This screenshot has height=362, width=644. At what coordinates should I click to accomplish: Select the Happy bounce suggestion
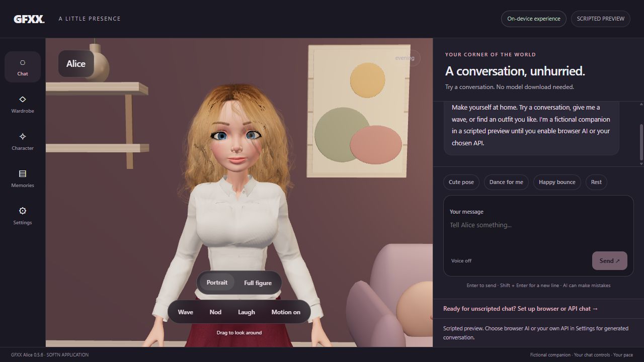click(557, 182)
